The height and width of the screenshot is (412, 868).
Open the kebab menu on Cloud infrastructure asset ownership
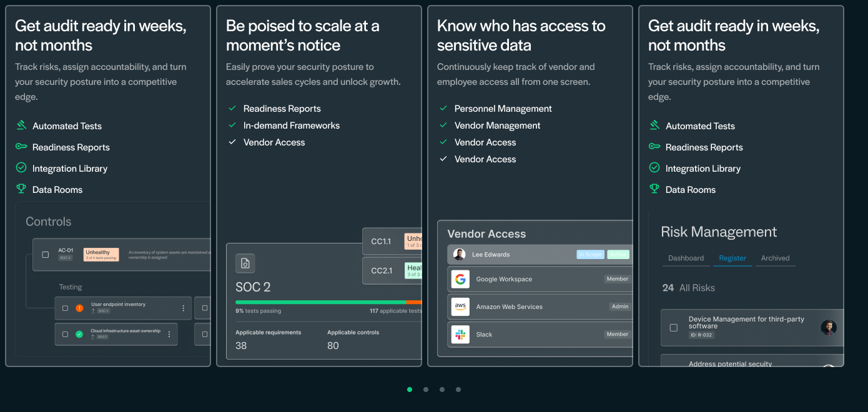pos(169,334)
